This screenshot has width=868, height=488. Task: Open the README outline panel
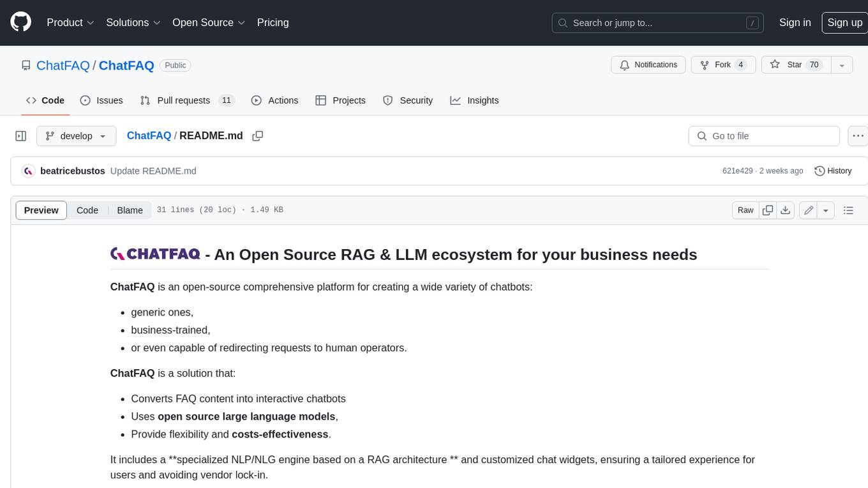(x=848, y=210)
